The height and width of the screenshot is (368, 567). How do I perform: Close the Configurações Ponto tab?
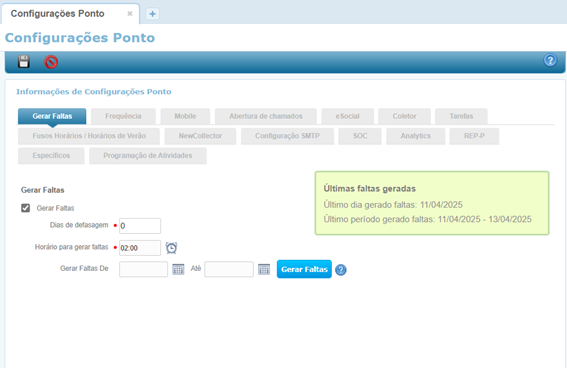coord(130,14)
